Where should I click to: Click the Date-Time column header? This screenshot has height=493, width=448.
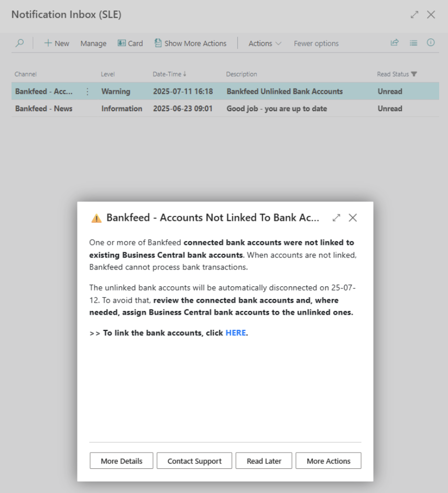[169, 74]
